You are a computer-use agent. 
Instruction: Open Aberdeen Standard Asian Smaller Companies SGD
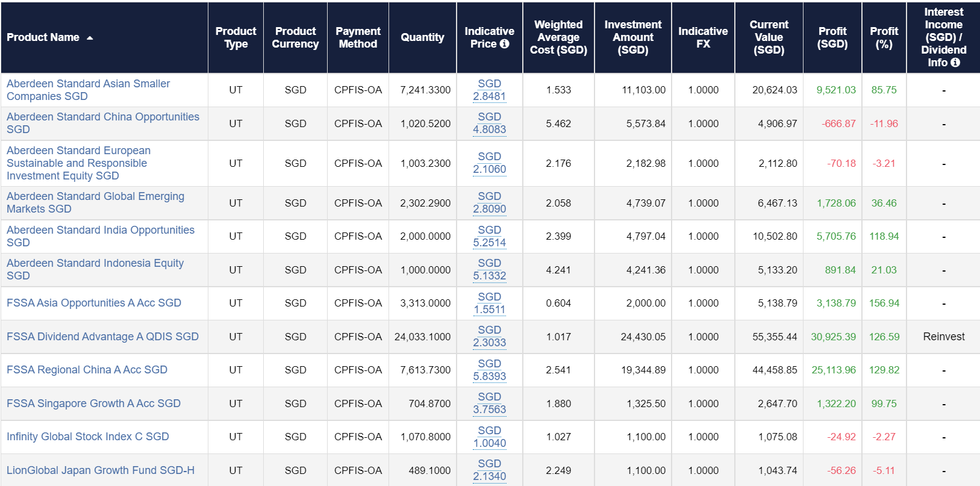coord(88,90)
